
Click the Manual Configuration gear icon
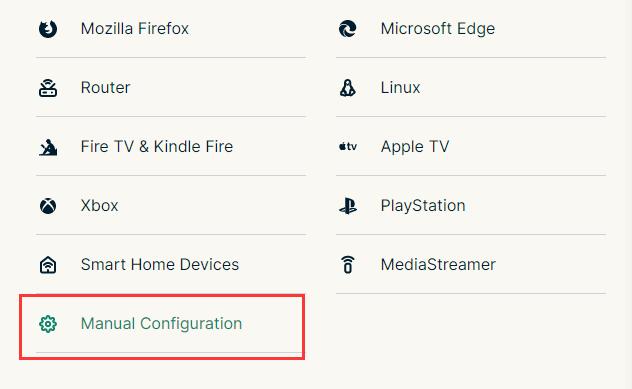[x=48, y=324]
